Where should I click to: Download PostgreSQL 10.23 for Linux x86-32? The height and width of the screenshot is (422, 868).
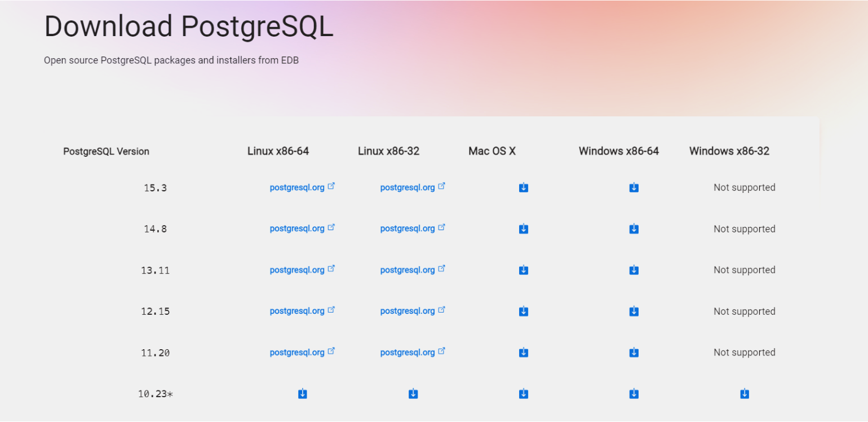(x=413, y=394)
